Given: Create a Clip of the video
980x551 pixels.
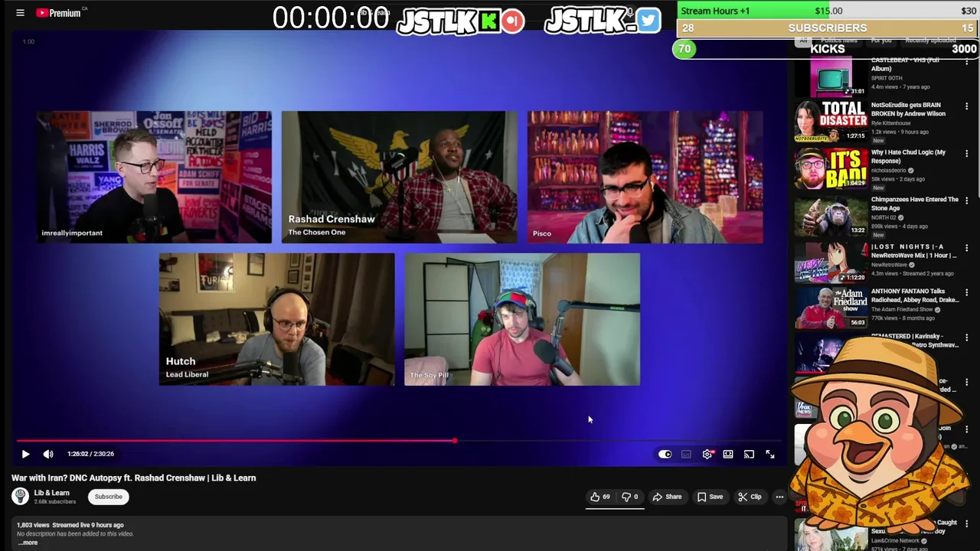Looking at the screenshot, I should click(750, 497).
